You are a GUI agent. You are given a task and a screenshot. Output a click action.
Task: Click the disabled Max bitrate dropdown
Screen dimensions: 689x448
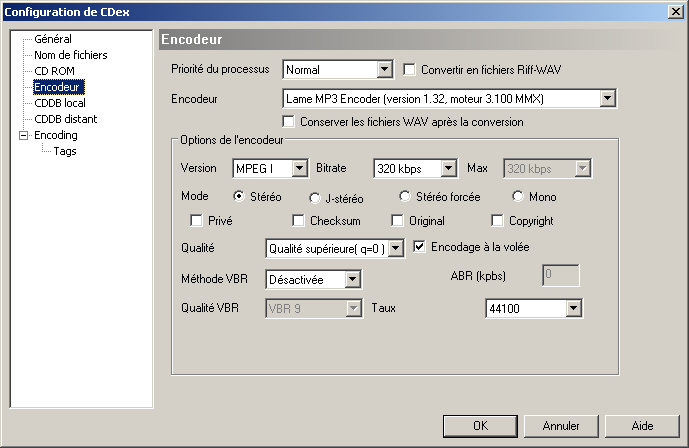click(x=548, y=168)
